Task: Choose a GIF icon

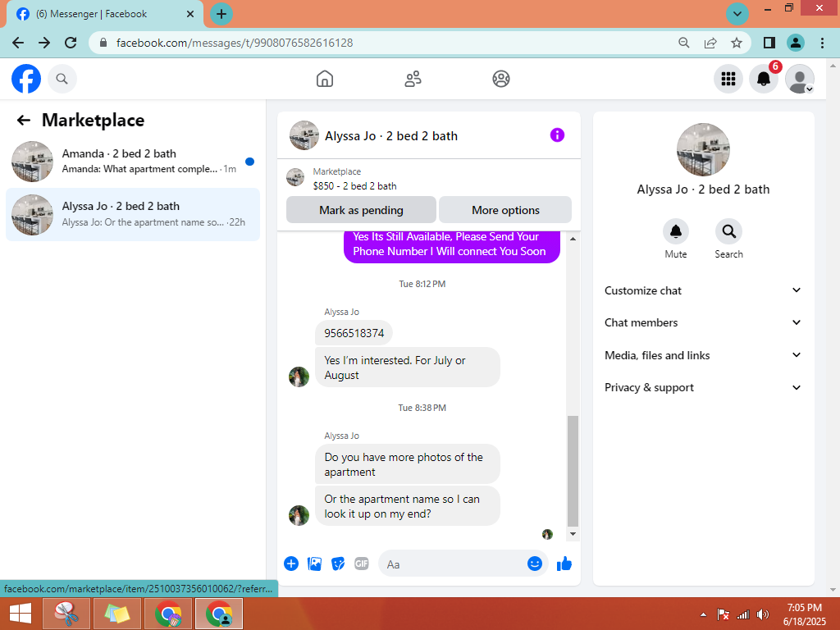Action: point(362,564)
